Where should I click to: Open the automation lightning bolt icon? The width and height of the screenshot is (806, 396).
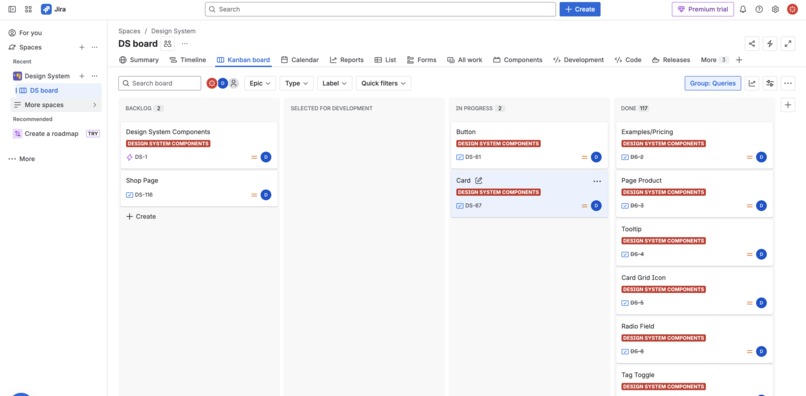pyautogui.click(x=770, y=44)
